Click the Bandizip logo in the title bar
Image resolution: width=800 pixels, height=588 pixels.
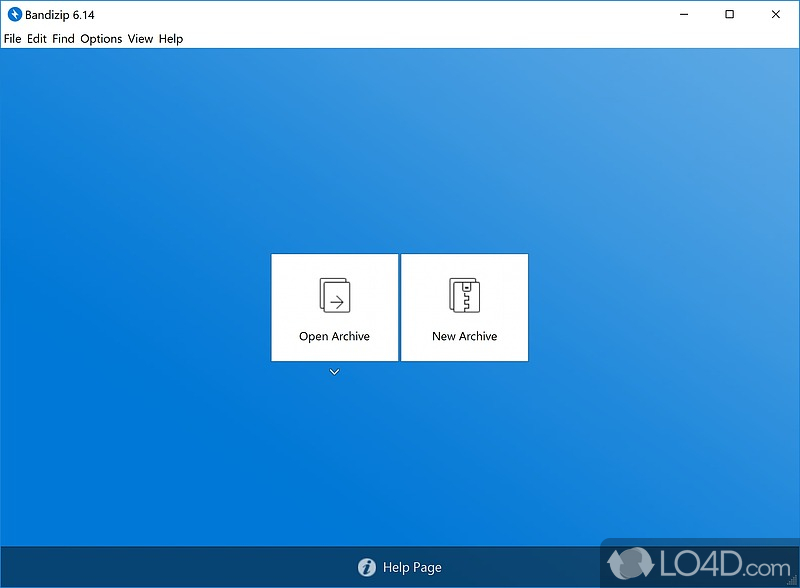tap(15, 14)
